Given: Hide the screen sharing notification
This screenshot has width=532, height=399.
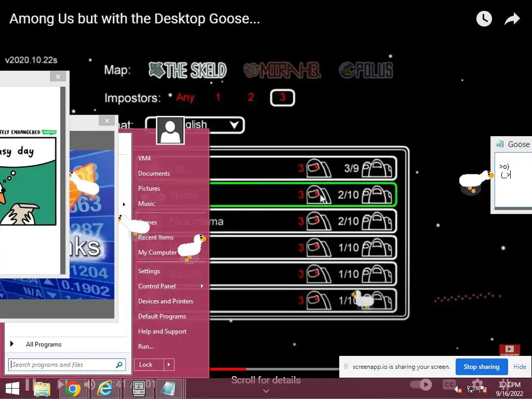Looking at the screenshot, I should point(520,367).
